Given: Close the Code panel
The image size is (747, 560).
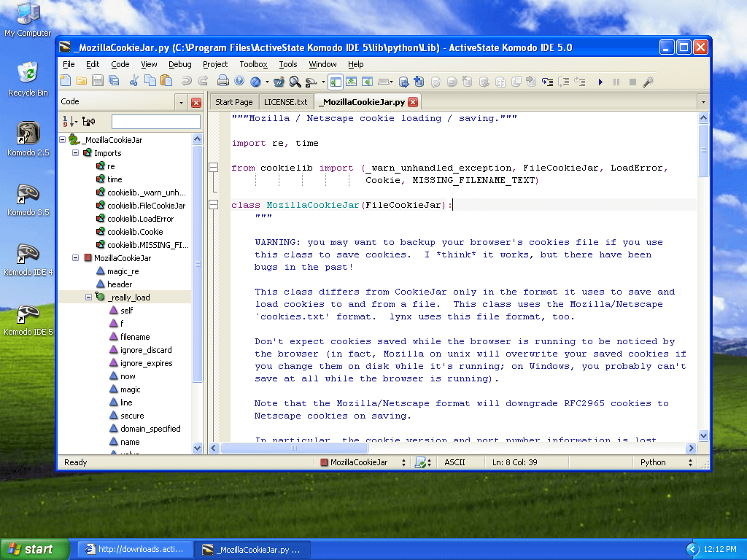Looking at the screenshot, I should pos(196,102).
